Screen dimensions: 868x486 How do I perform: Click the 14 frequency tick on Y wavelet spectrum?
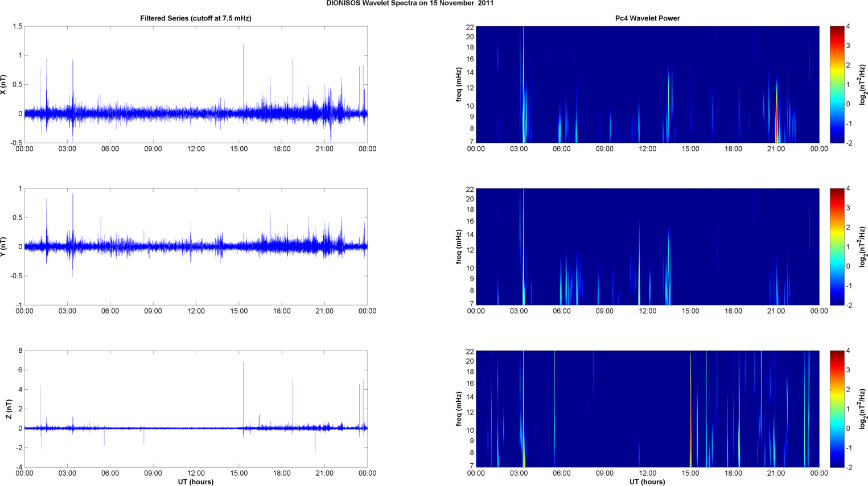[x=470, y=235]
